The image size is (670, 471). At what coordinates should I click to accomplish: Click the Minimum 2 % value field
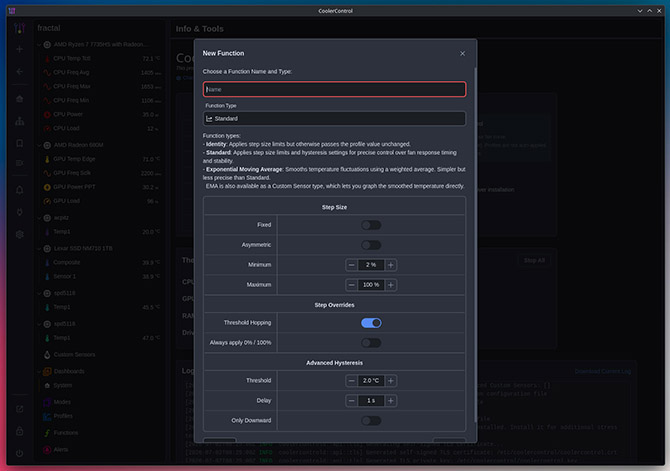pyautogui.click(x=371, y=265)
